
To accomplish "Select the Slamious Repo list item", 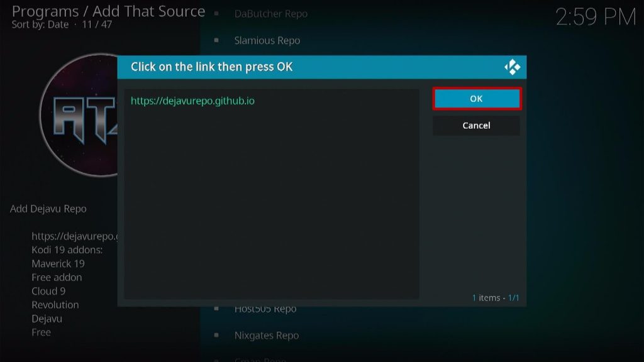I will click(267, 41).
